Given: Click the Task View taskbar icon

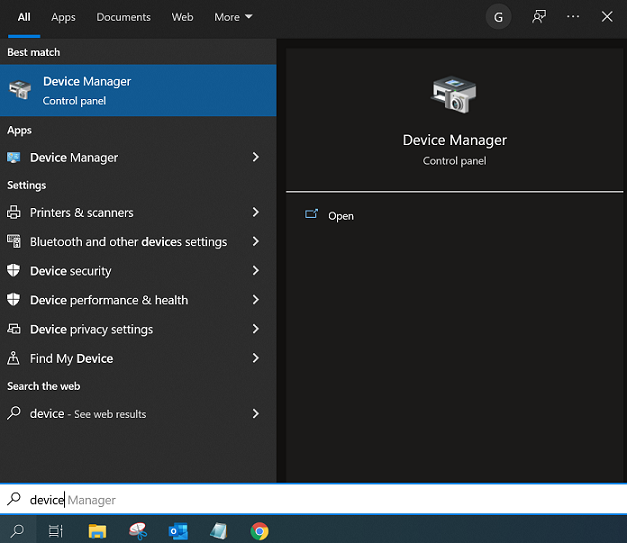Looking at the screenshot, I should (56, 531).
